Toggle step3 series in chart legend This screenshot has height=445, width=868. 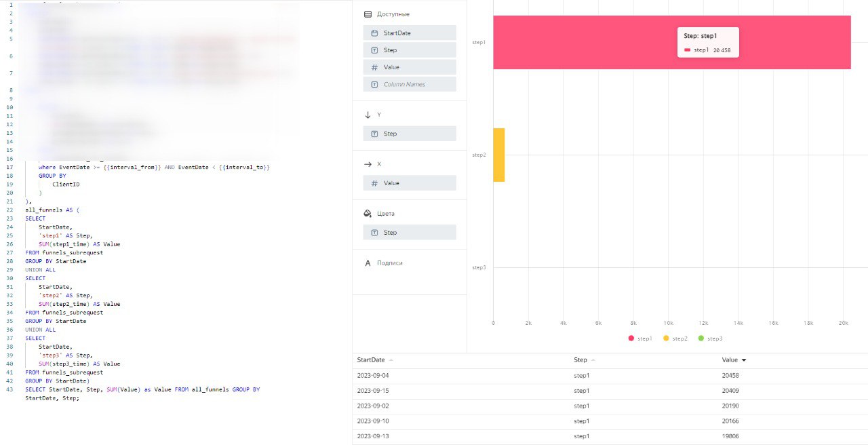(x=711, y=338)
